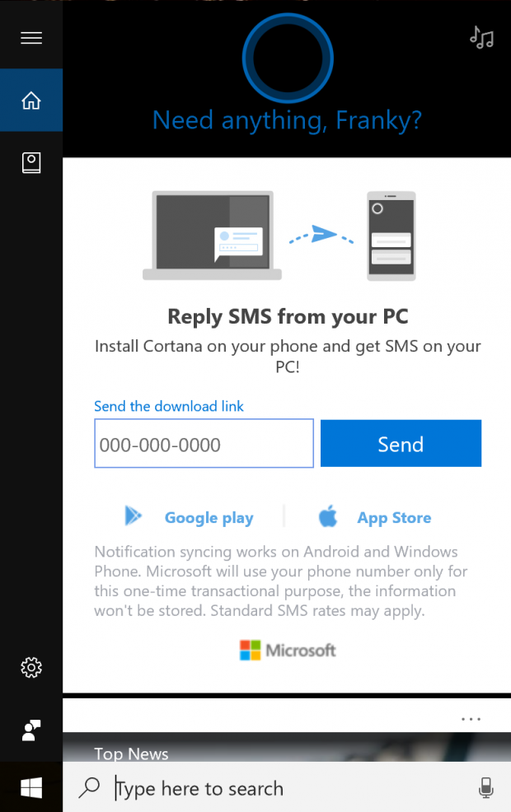Screen dimensions: 511x812
Task: Click the Send button
Action: [401, 443]
